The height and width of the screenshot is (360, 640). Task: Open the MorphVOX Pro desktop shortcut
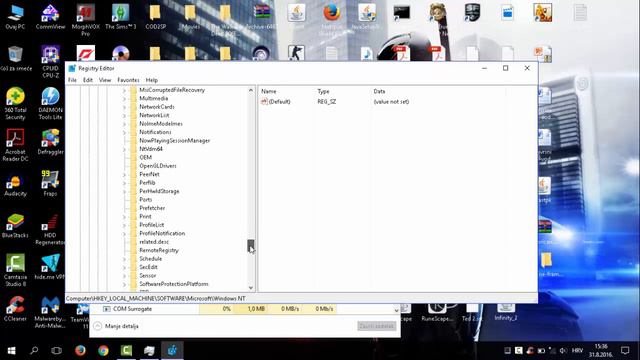85,20
